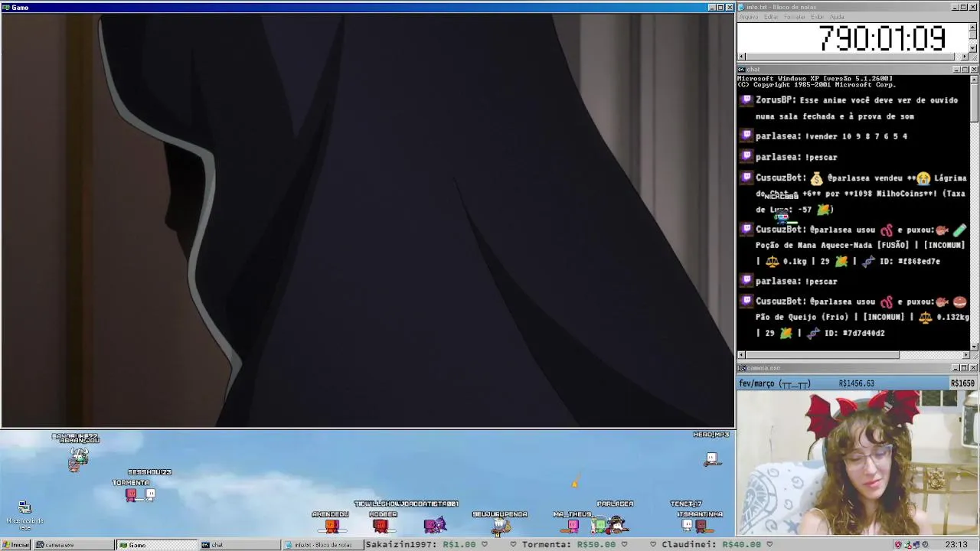Click the SEUJURUPENGA character sprite
The width and height of the screenshot is (980, 551).
tap(500, 526)
